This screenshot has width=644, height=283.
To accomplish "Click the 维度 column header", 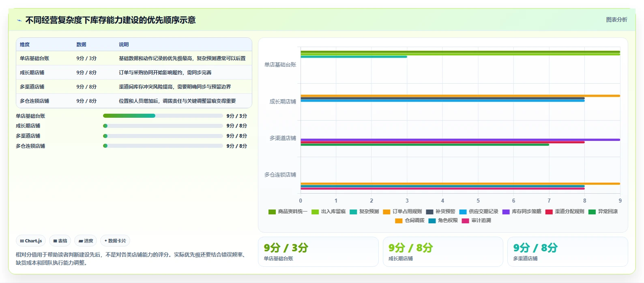I will click(25, 45).
